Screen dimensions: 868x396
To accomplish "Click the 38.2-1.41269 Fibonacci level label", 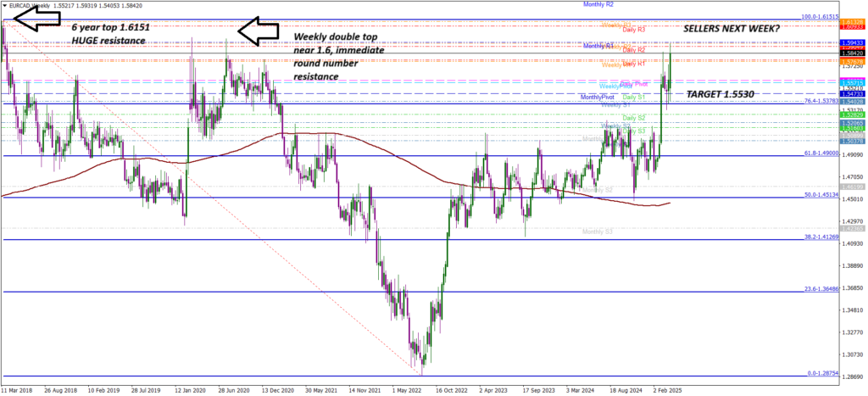I will [822, 237].
